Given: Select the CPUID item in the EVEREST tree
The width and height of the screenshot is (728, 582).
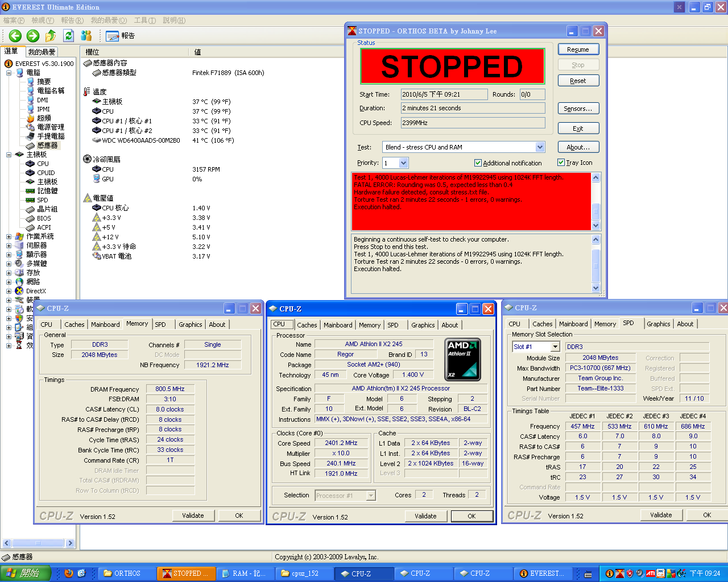Looking at the screenshot, I should [x=45, y=173].
